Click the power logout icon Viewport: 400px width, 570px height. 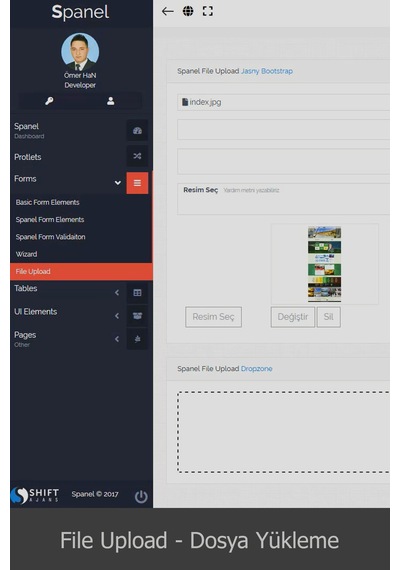141,496
